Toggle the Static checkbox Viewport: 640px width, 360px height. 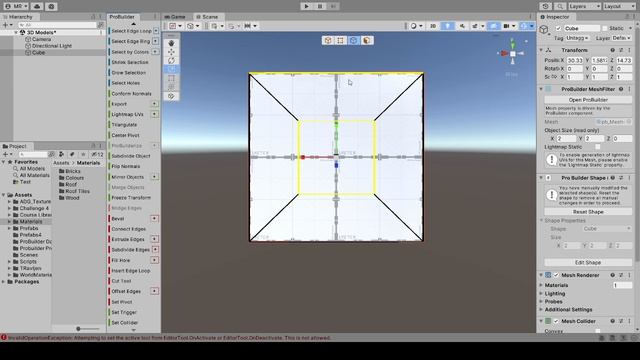[604, 28]
